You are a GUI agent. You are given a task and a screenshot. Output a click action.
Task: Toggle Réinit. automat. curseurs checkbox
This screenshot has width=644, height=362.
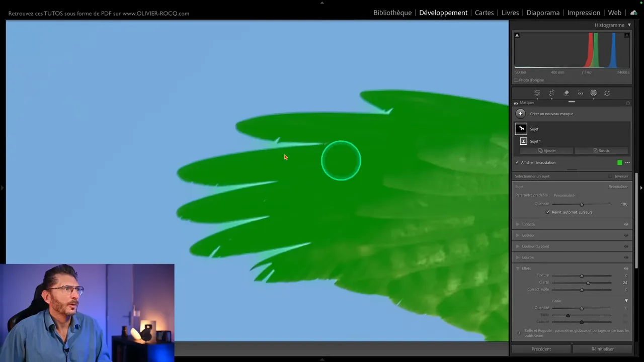(x=548, y=212)
